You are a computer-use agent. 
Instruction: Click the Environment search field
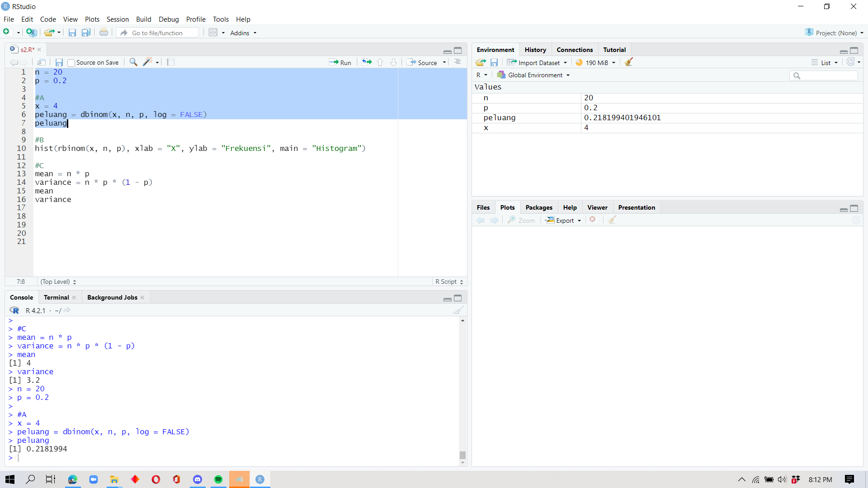[x=824, y=75]
